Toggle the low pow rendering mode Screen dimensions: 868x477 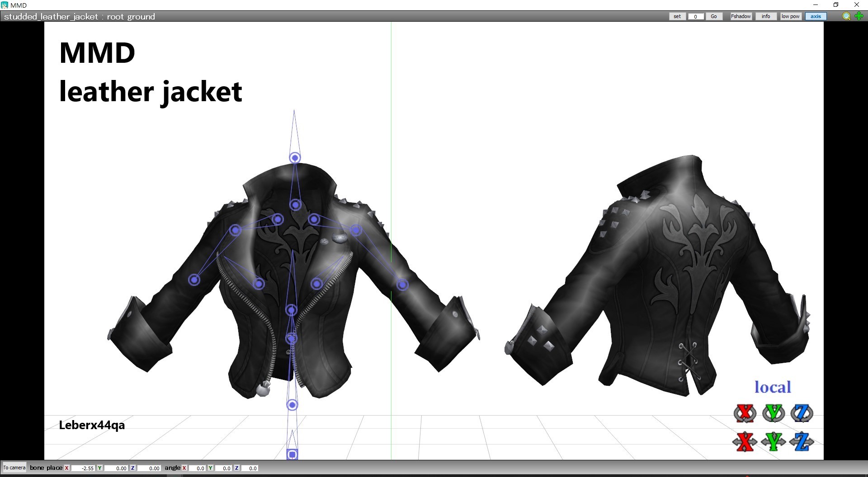(x=790, y=16)
